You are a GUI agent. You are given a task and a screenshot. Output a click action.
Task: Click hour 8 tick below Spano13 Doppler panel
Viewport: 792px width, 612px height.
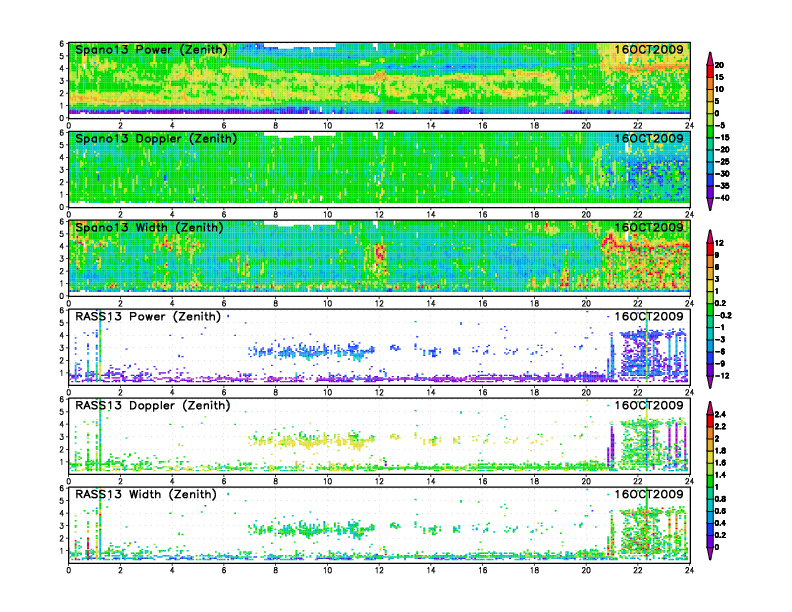click(x=276, y=215)
